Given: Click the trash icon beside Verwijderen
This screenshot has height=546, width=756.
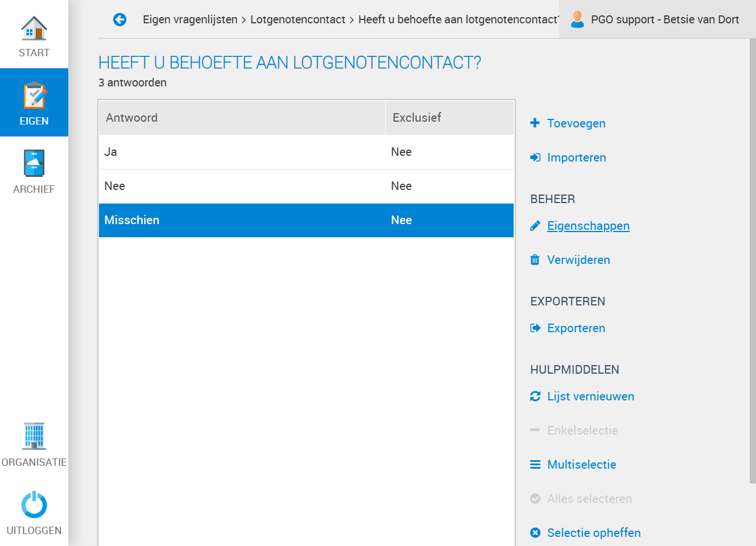Looking at the screenshot, I should pyautogui.click(x=535, y=260).
